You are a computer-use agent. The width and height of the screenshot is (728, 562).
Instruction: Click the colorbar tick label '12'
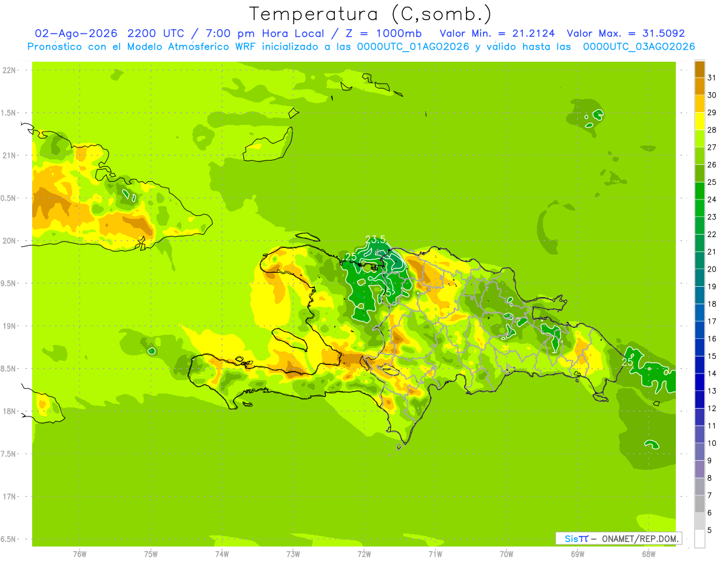tap(712, 408)
